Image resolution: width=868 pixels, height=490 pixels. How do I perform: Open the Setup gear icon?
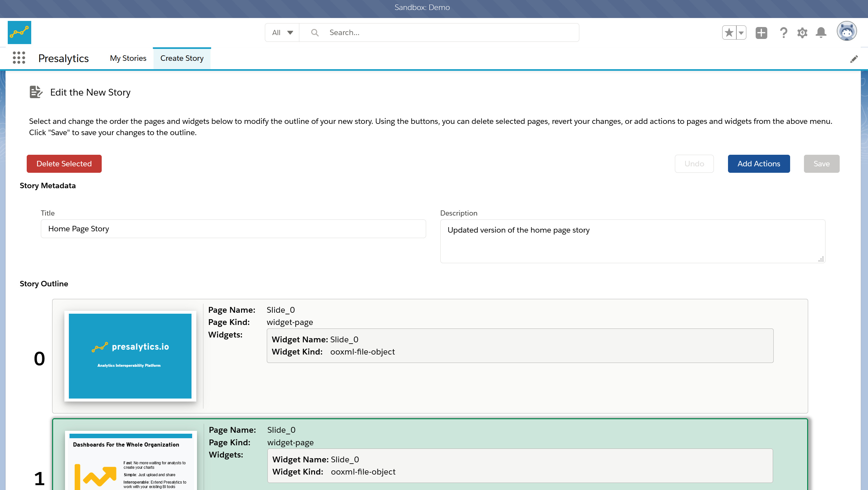pos(802,33)
